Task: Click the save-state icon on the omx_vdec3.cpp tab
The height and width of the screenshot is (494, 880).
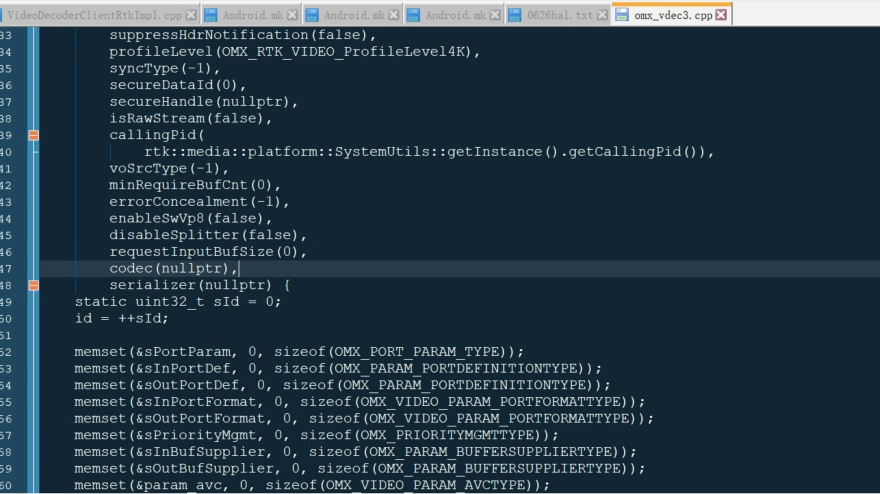Action: 622,15
